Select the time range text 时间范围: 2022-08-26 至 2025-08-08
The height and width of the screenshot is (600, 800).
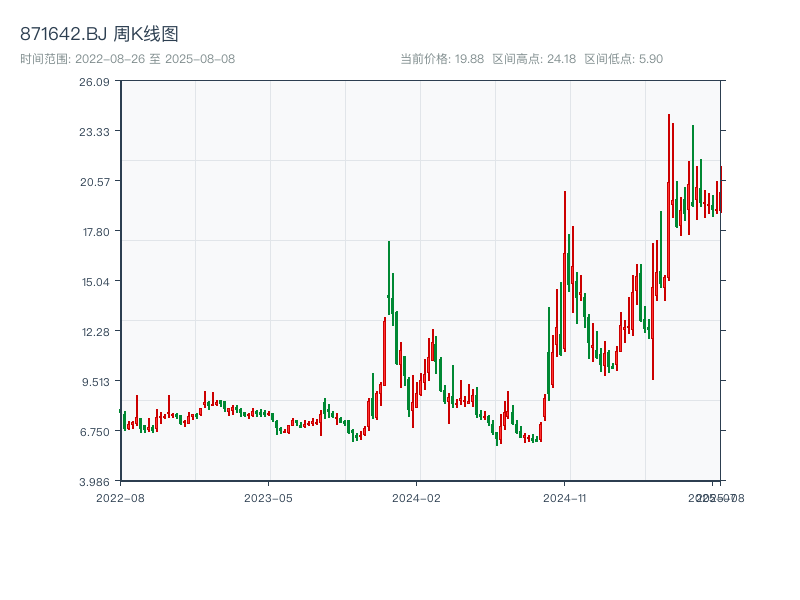(128, 59)
